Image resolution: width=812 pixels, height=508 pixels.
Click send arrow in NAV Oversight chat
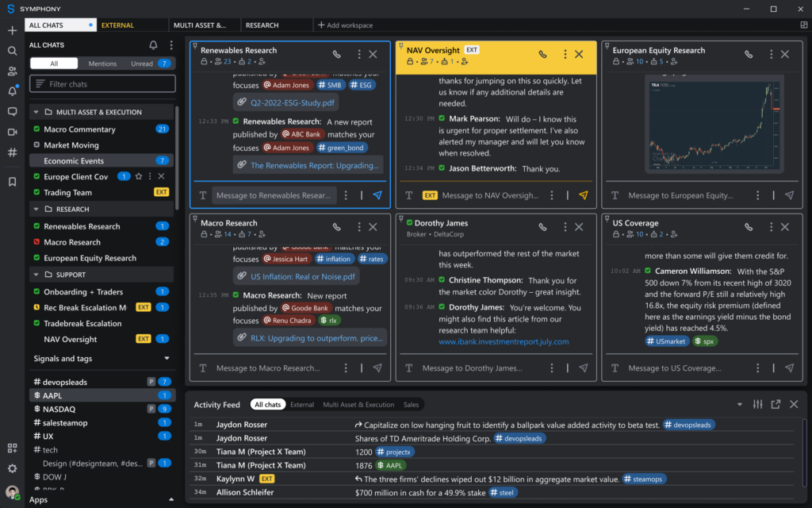(584, 195)
